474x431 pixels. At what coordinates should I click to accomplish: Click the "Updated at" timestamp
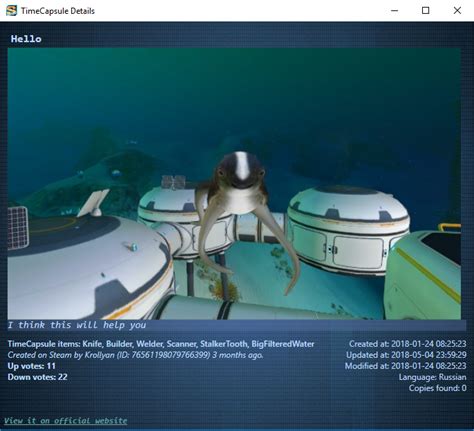point(406,355)
